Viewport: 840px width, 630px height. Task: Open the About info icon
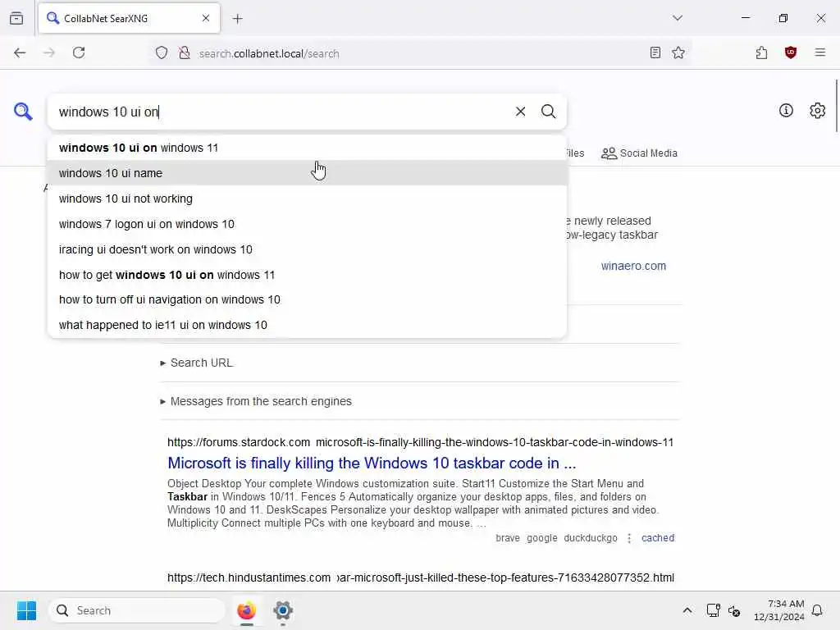786,111
